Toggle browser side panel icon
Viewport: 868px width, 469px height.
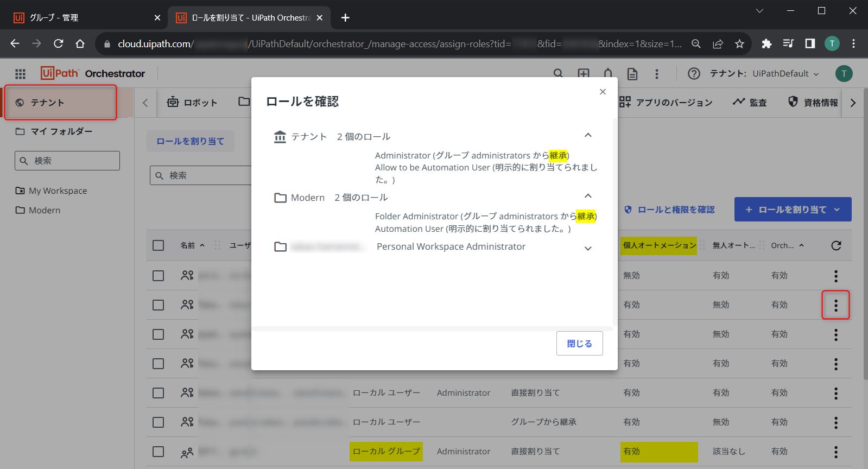pyautogui.click(x=810, y=44)
